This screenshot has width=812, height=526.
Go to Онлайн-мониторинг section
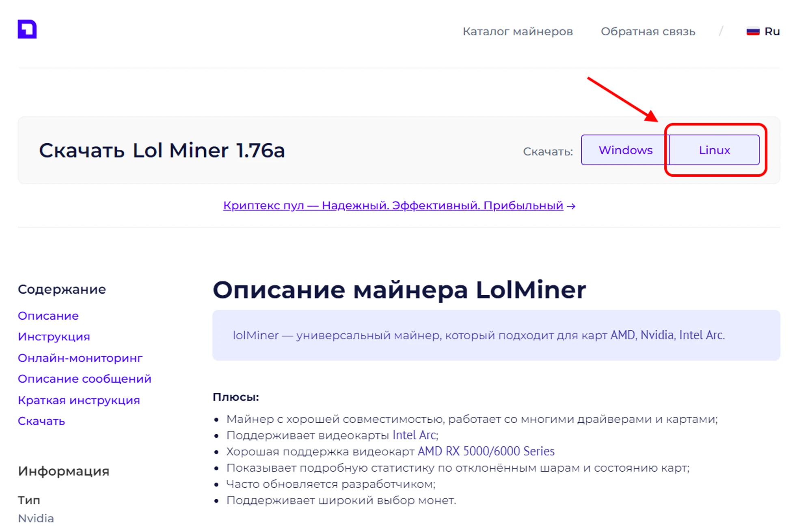(x=80, y=358)
